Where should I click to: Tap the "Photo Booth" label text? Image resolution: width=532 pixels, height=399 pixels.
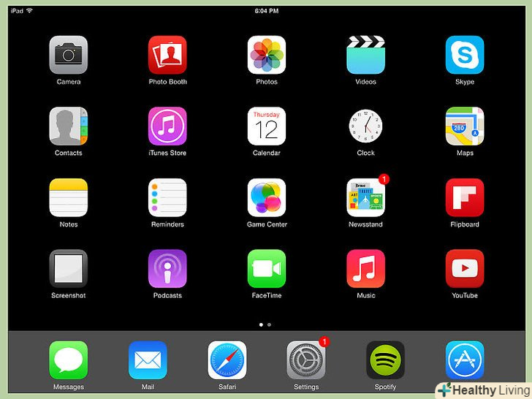point(167,82)
